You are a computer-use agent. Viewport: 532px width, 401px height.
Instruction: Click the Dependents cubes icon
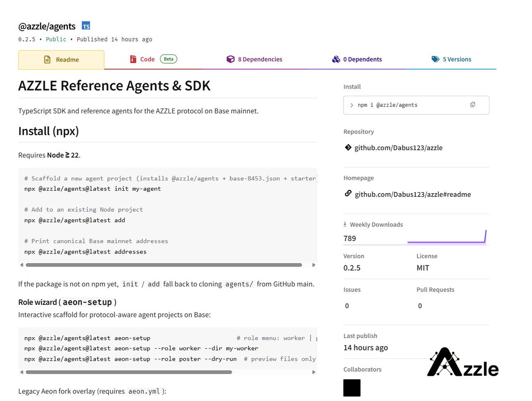(x=336, y=59)
